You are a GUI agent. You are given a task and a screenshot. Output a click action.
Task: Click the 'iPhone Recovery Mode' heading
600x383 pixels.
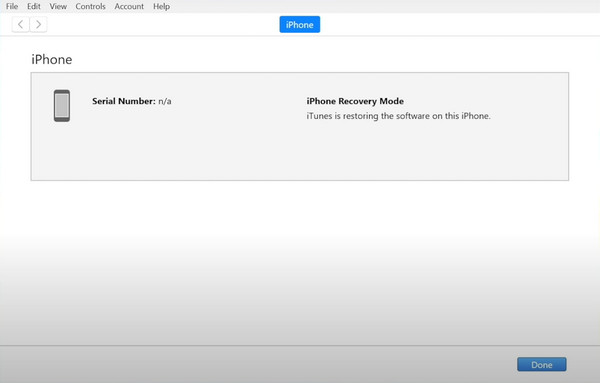[x=355, y=101]
